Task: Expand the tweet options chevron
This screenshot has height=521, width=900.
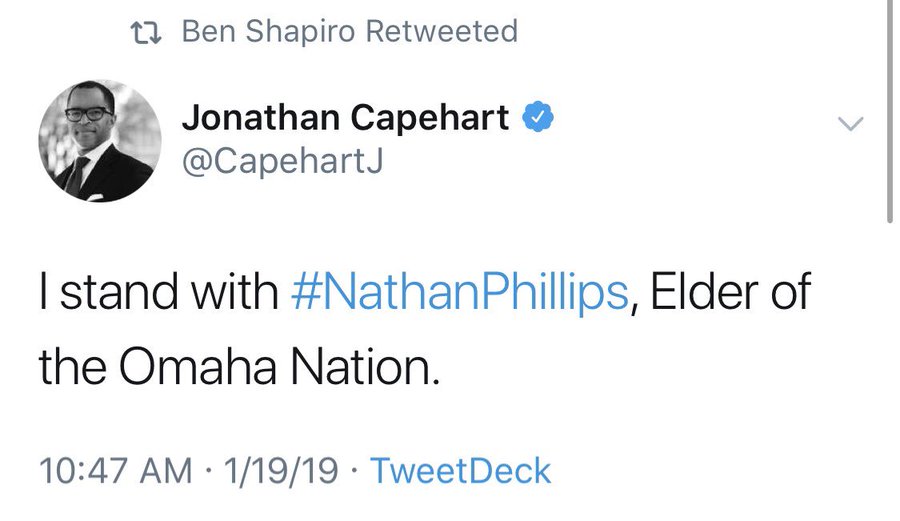Action: (850, 123)
